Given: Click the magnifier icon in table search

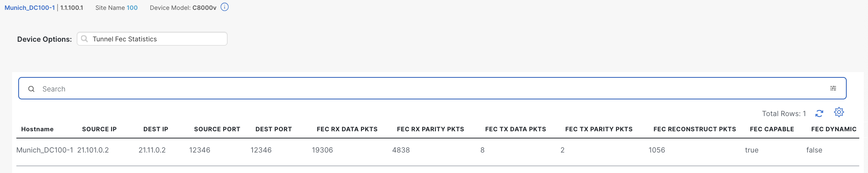Looking at the screenshot, I should pyautogui.click(x=32, y=89).
